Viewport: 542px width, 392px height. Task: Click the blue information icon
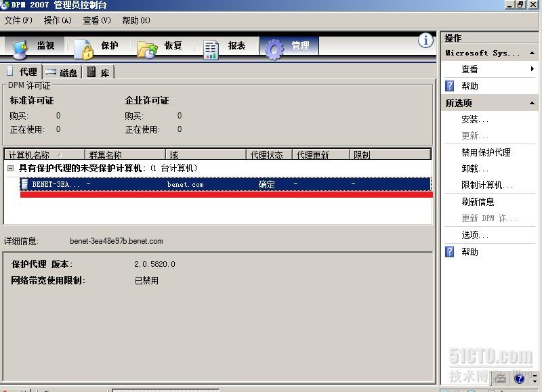pyautogui.click(x=425, y=41)
